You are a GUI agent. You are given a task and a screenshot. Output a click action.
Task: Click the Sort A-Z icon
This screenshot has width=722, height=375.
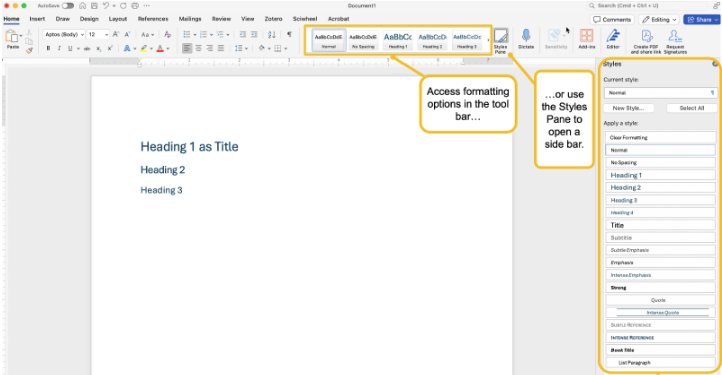[272, 35]
